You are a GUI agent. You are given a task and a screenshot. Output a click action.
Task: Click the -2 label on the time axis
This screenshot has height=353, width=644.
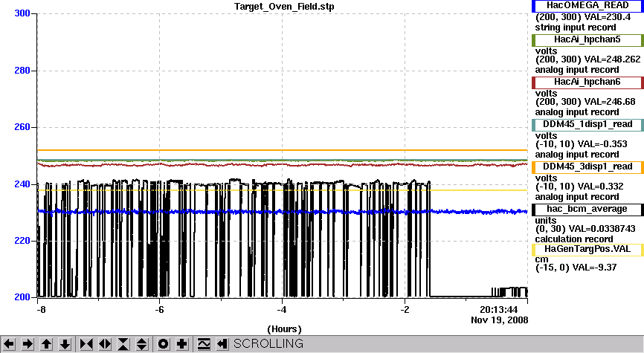405,309
